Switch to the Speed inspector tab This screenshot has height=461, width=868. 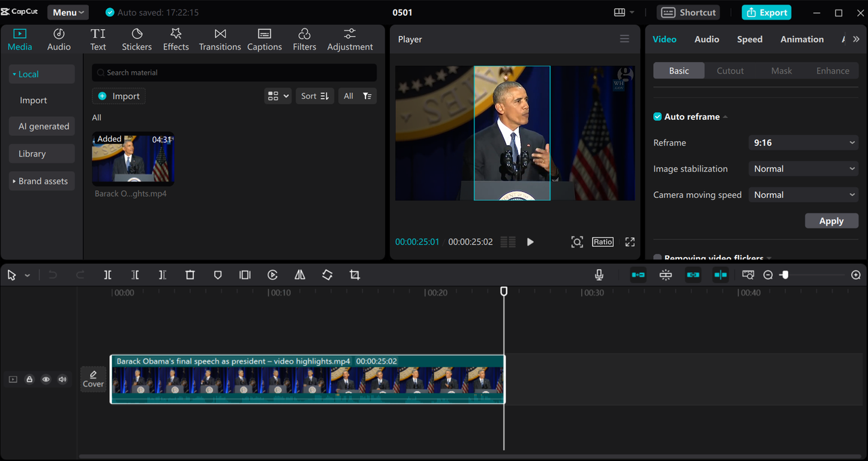[750, 39]
